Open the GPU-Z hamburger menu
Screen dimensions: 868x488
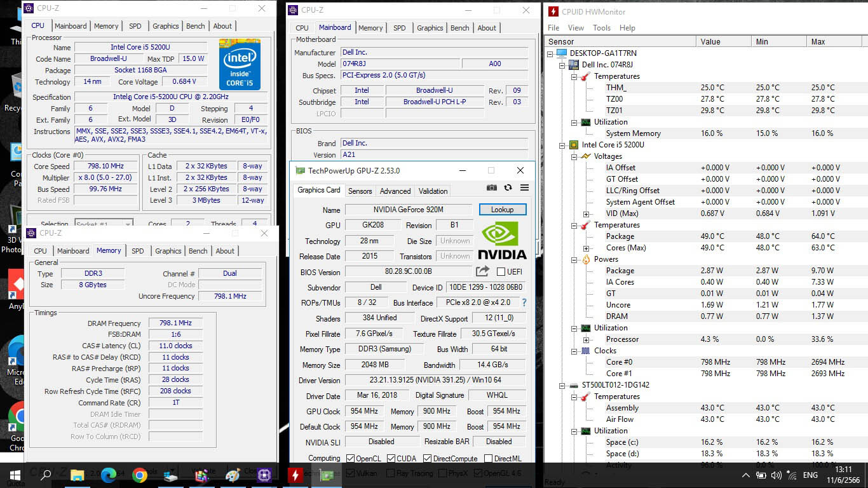coord(524,188)
